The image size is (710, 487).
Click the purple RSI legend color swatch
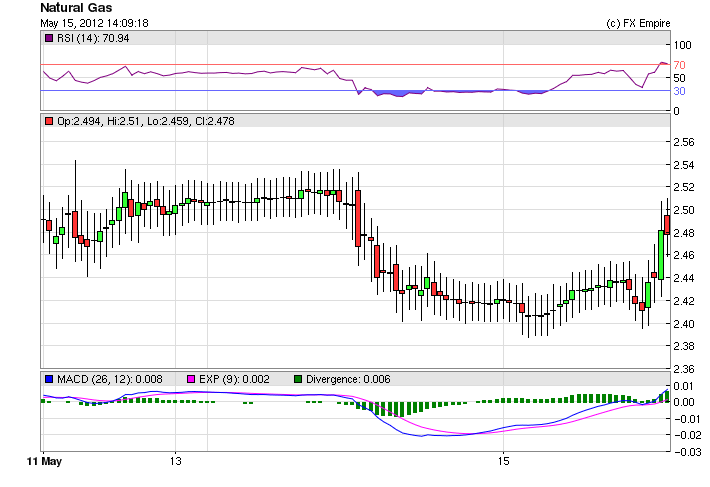(49, 38)
